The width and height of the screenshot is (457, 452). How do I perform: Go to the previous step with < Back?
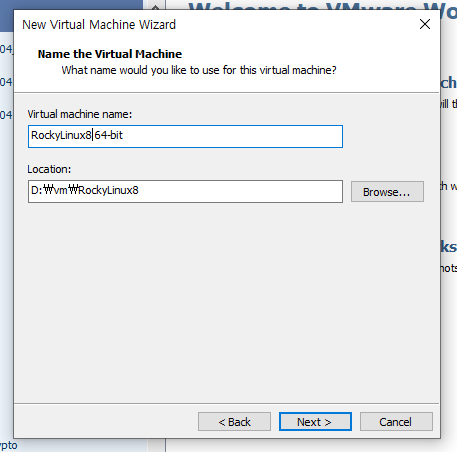[x=234, y=422]
